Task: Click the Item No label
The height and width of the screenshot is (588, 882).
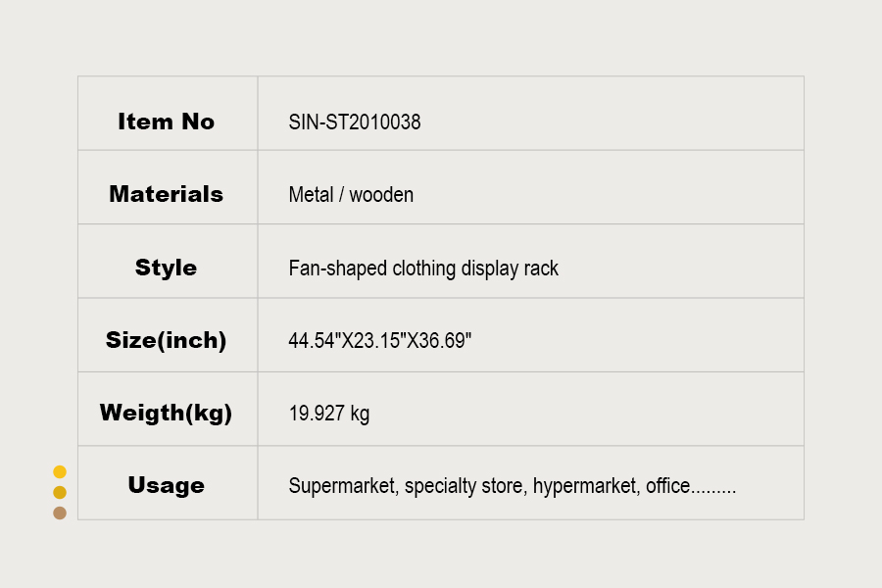Action: click(x=166, y=122)
